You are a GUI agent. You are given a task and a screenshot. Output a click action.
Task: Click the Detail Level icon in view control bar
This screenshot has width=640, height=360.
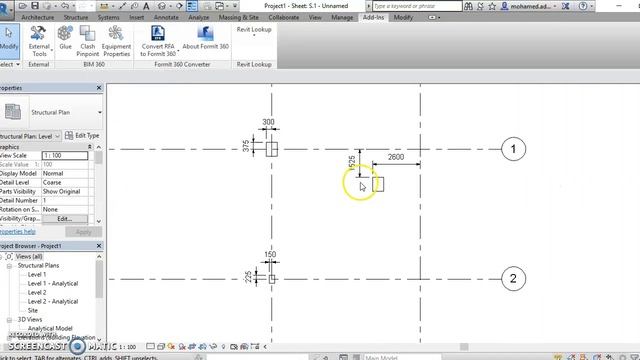point(150,347)
